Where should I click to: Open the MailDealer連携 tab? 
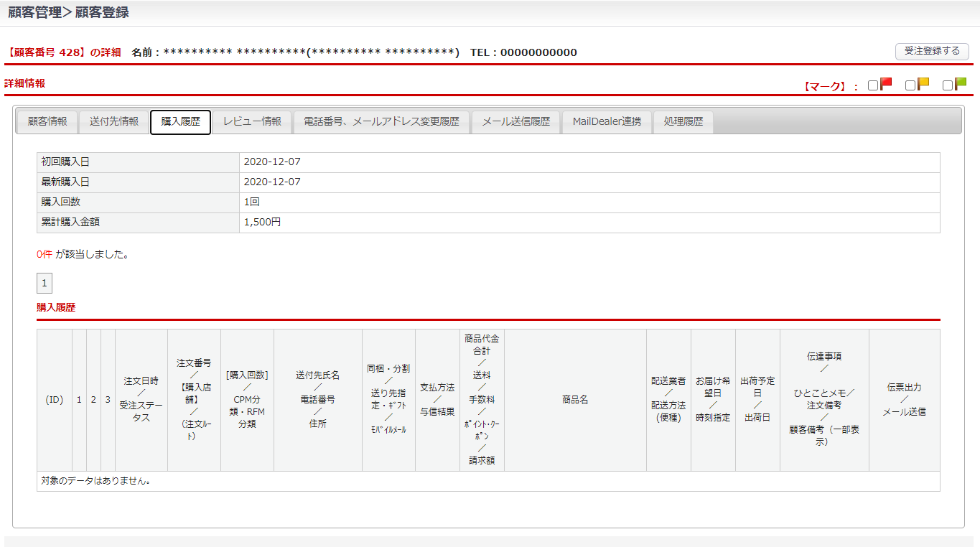pyautogui.click(x=607, y=122)
